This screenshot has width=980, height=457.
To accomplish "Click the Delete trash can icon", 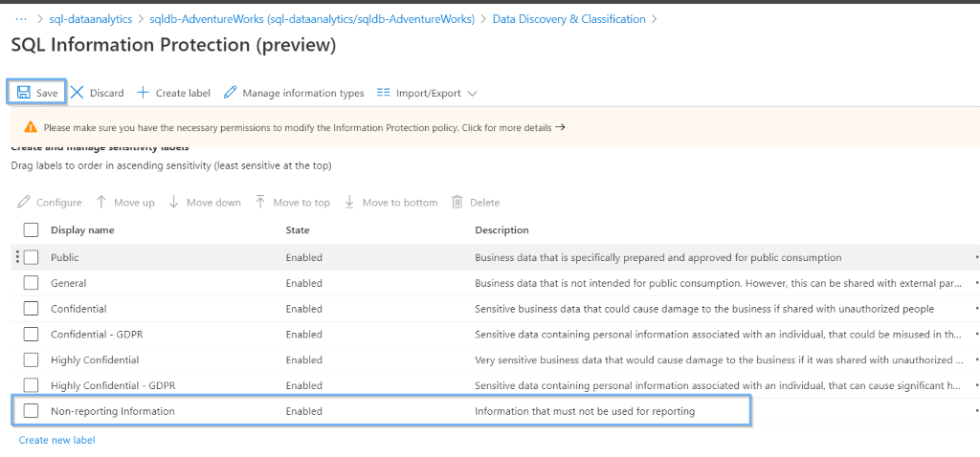I will coord(457,203).
